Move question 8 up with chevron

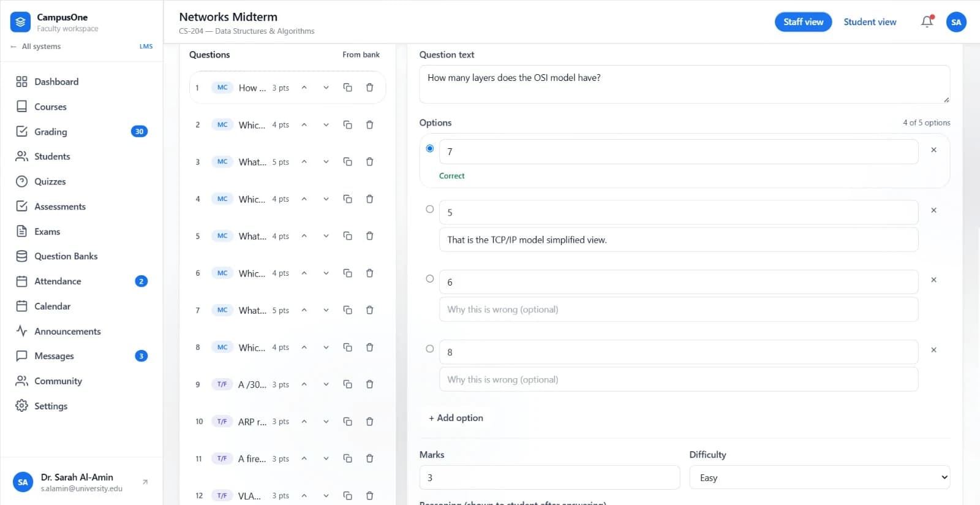point(304,347)
